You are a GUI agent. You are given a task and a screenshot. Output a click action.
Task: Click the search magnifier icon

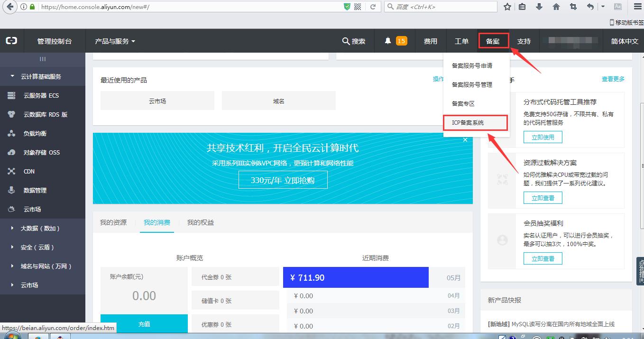point(346,41)
